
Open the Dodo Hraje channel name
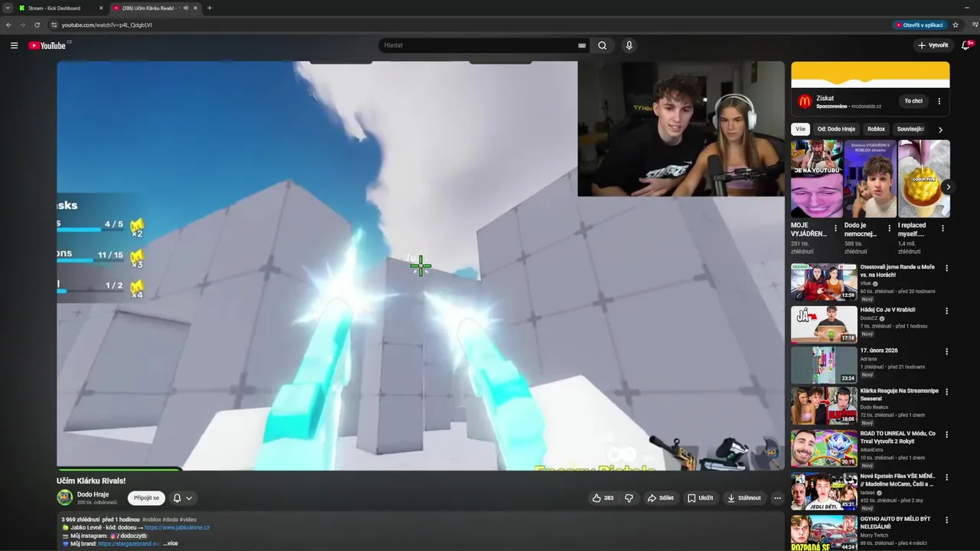93,494
